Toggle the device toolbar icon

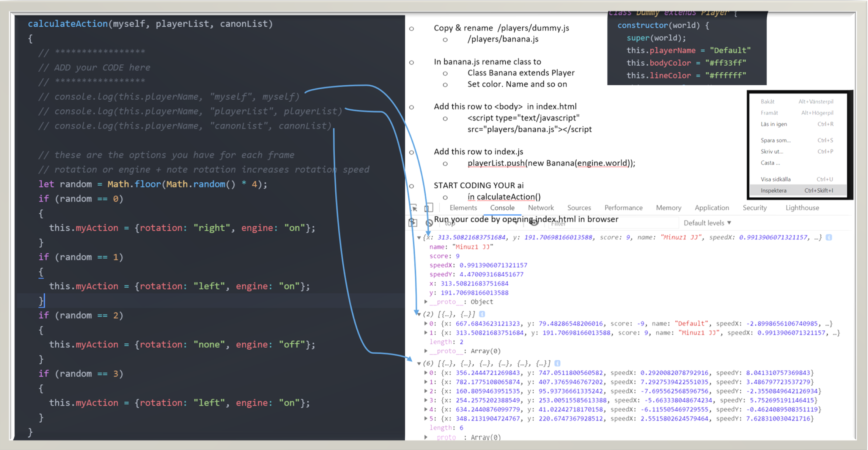428,208
